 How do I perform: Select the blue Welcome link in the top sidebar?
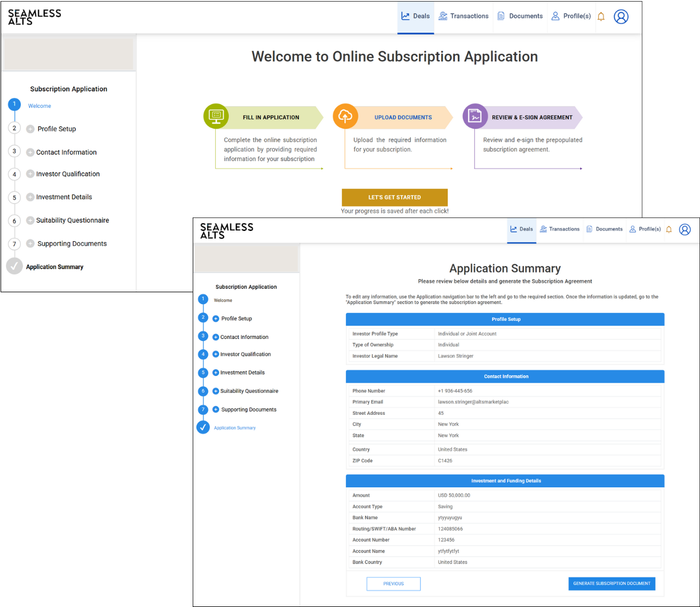[39, 106]
